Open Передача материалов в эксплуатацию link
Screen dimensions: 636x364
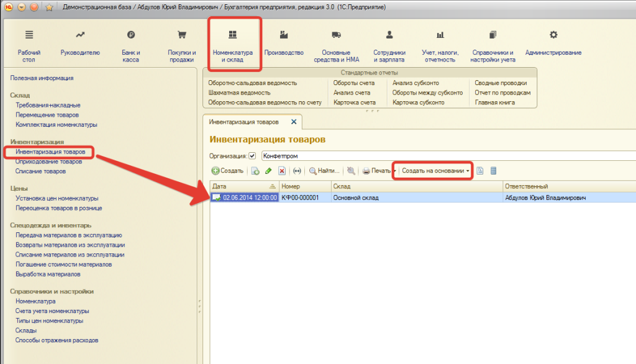coord(68,235)
